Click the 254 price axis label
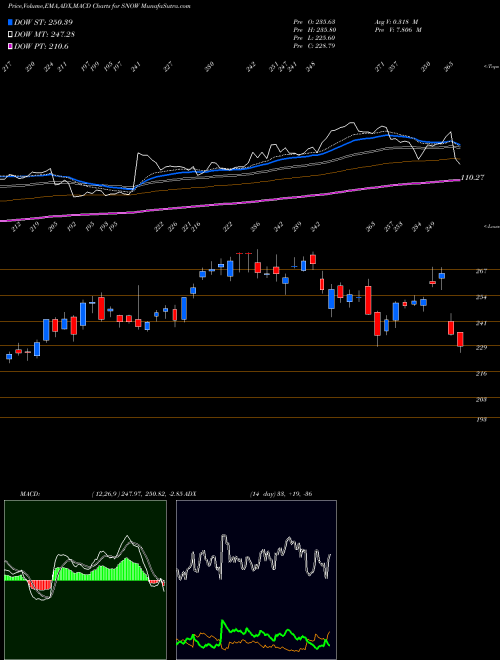 pos(481,297)
